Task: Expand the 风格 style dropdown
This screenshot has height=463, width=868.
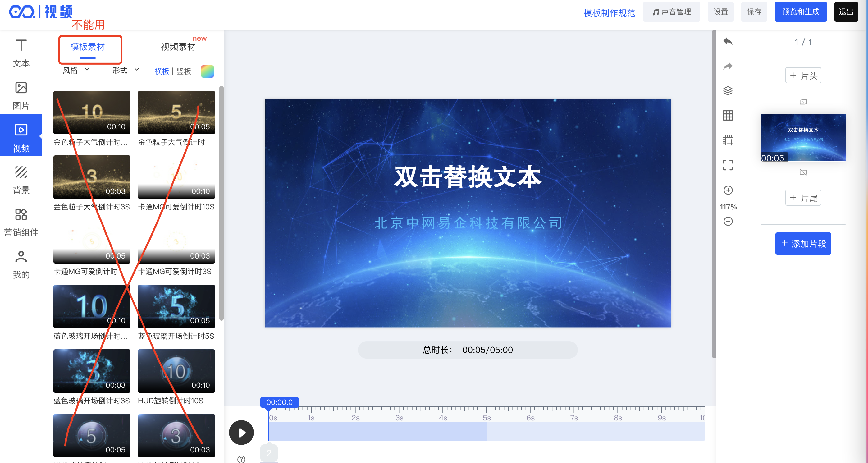Action: point(76,70)
